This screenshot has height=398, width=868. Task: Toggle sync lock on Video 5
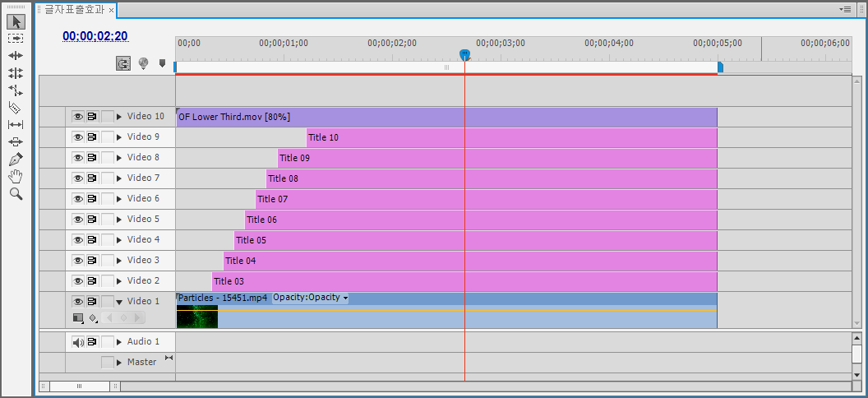pos(92,220)
